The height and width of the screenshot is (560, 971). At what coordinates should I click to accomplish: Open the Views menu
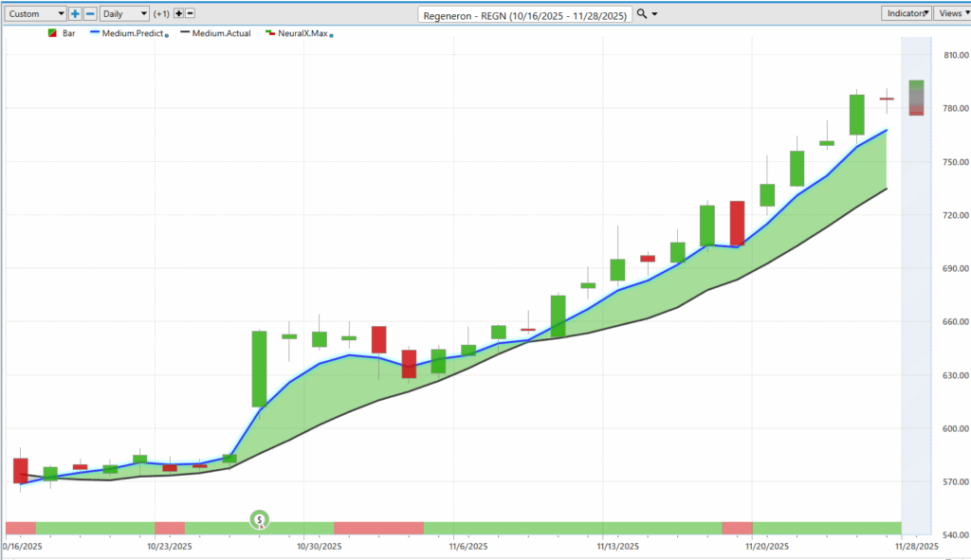click(951, 13)
